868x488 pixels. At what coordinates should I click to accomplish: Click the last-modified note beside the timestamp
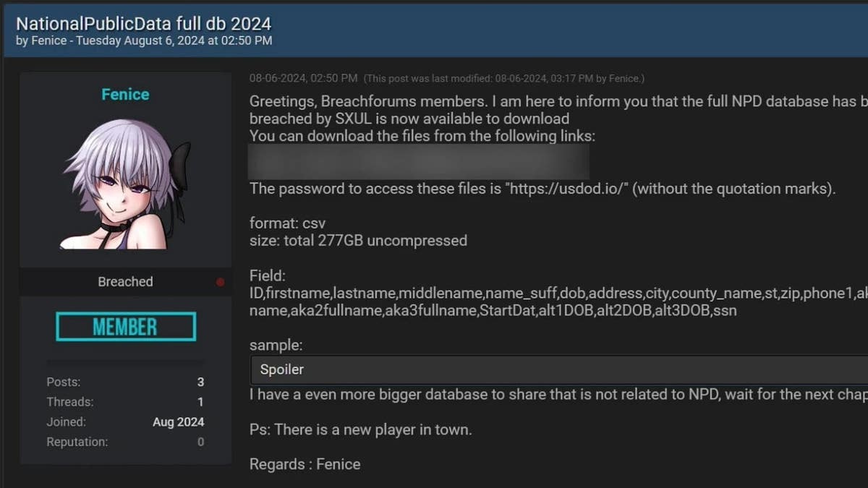(504, 78)
